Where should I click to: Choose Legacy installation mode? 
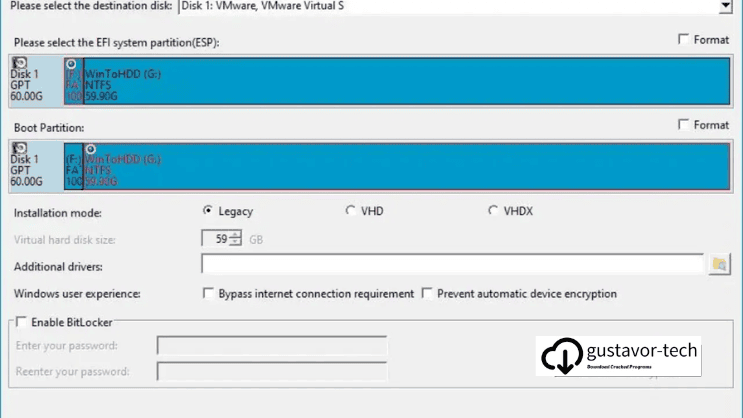click(x=208, y=210)
